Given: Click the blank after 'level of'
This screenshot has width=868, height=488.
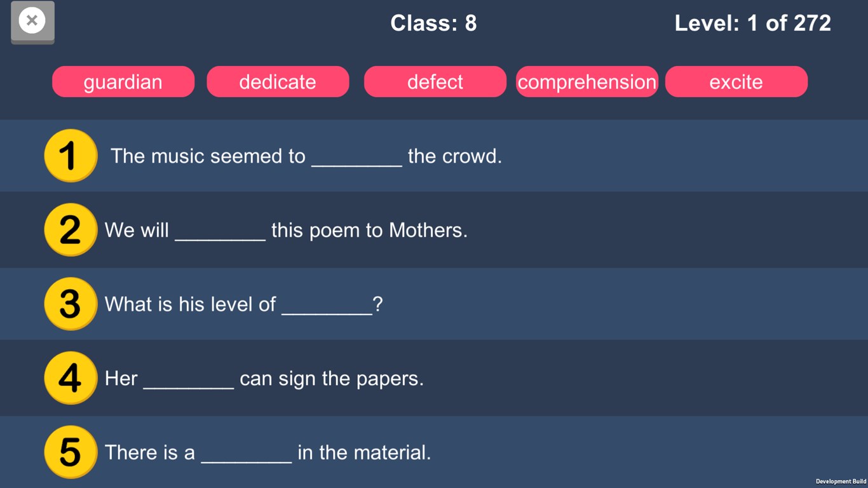Looking at the screenshot, I should [327, 306].
